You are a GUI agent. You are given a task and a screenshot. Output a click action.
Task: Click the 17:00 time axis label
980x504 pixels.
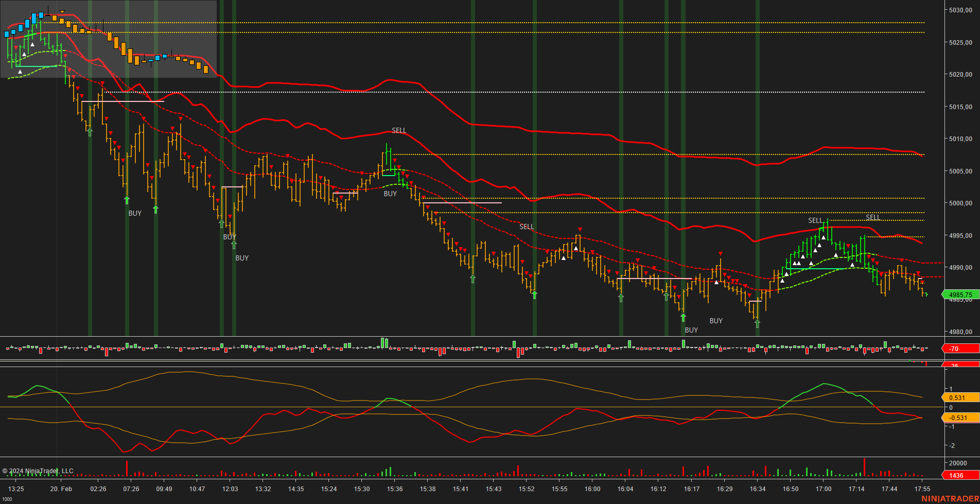(824, 489)
